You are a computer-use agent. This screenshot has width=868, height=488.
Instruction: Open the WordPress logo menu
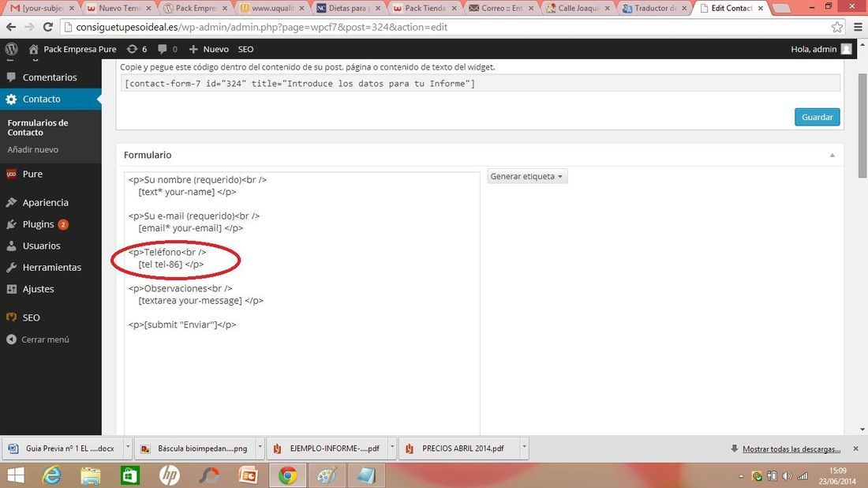pos(11,49)
